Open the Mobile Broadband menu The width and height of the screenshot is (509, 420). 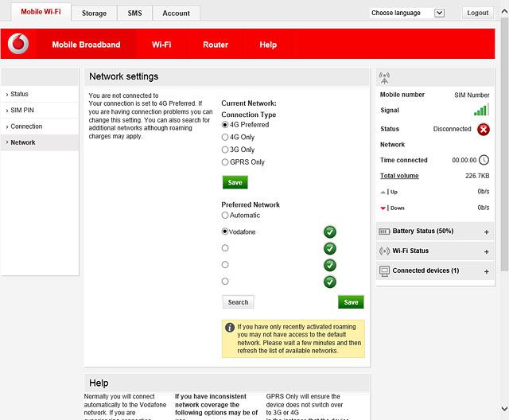pos(86,45)
